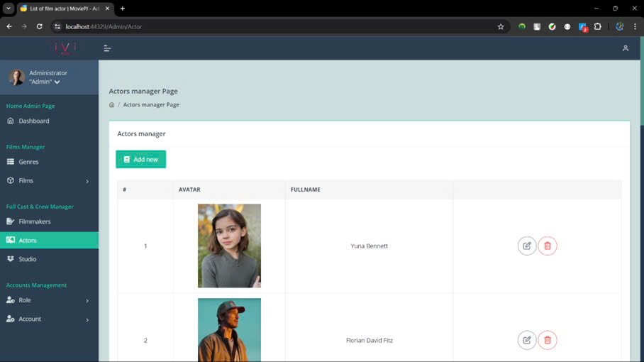The width and height of the screenshot is (644, 362).
Task: Click the Accounts Management section label
Action: [x=36, y=285]
